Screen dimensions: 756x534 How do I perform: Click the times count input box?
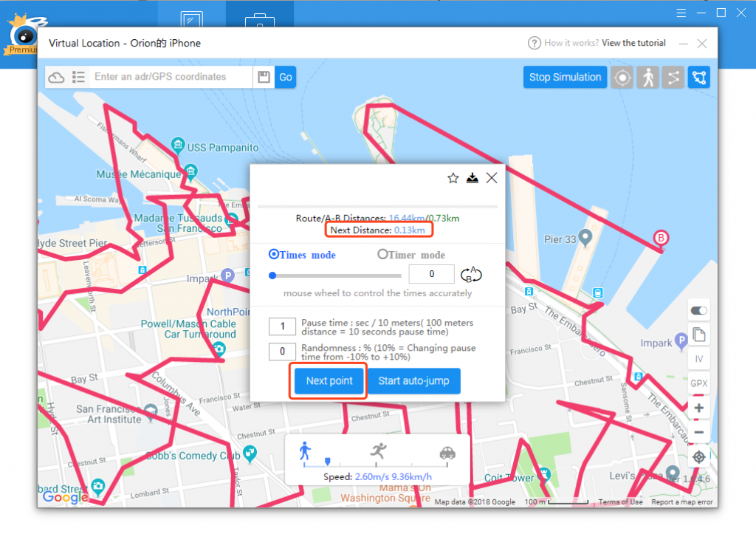[431, 274]
